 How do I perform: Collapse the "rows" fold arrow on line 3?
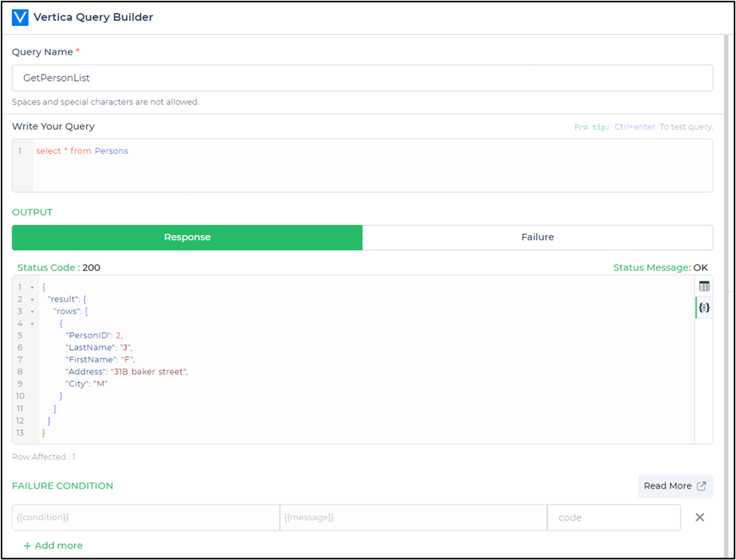tap(33, 312)
